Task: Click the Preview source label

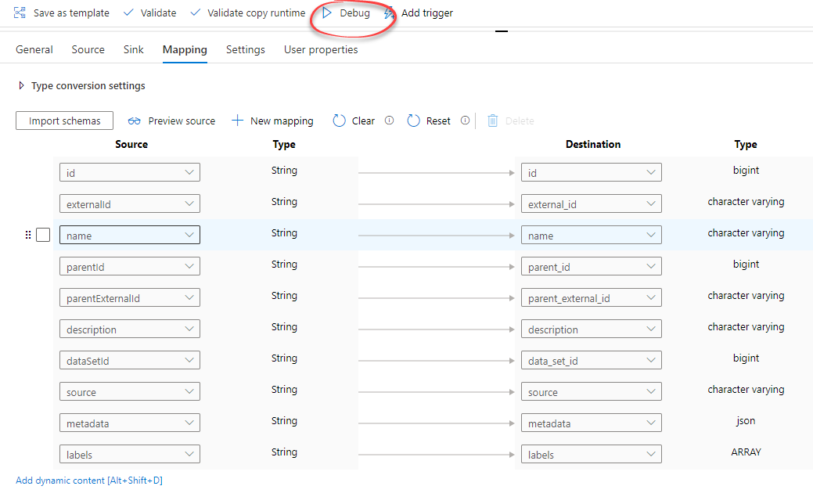Action: pos(182,121)
